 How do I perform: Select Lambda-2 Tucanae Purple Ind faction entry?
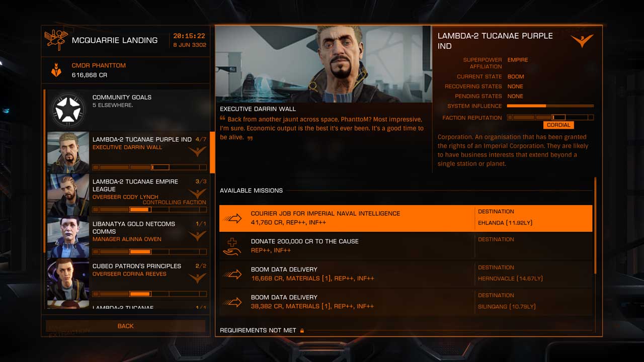point(148,152)
